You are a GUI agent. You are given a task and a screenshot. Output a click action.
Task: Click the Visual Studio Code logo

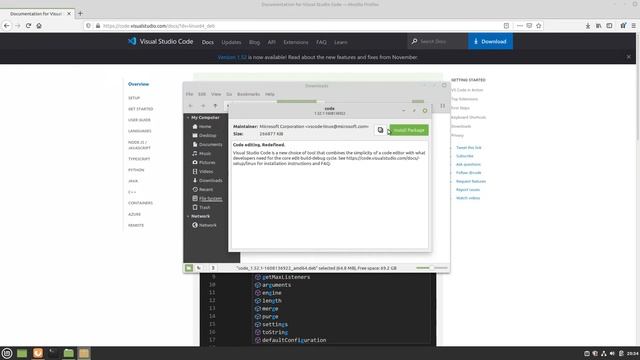click(x=160, y=42)
